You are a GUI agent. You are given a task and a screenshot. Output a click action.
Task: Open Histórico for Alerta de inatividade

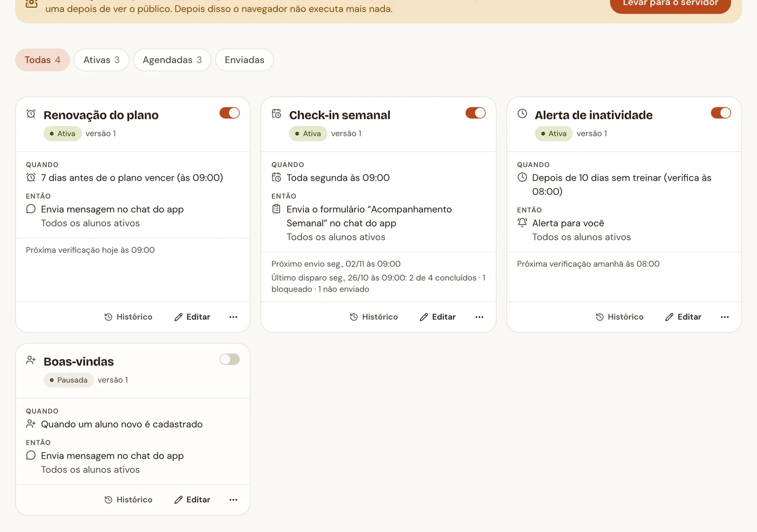click(619, 317)
